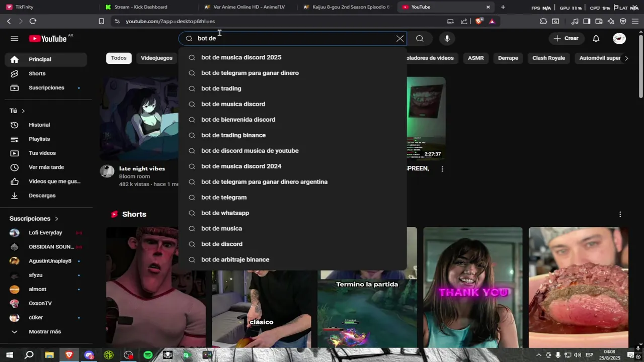Image resolution: width=644 pixels, height=362 pixels.
Task: Expand the Suscripciones heading chevron
Action: (56, 219)
